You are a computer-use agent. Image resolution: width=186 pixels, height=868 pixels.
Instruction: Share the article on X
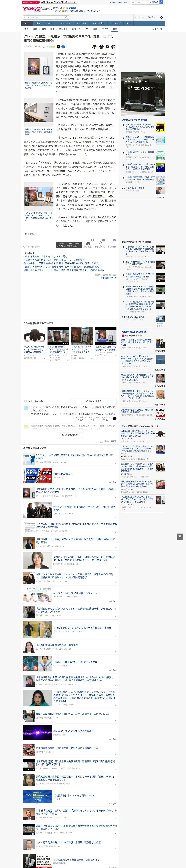(58, 47)
